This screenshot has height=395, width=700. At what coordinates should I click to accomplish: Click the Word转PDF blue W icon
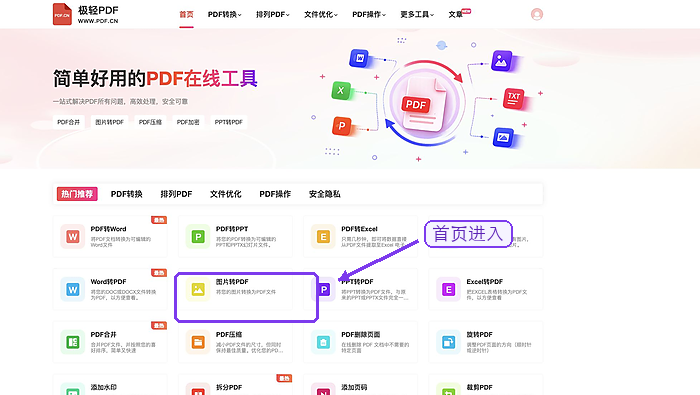pyautogui.click(x=73, y=289)
